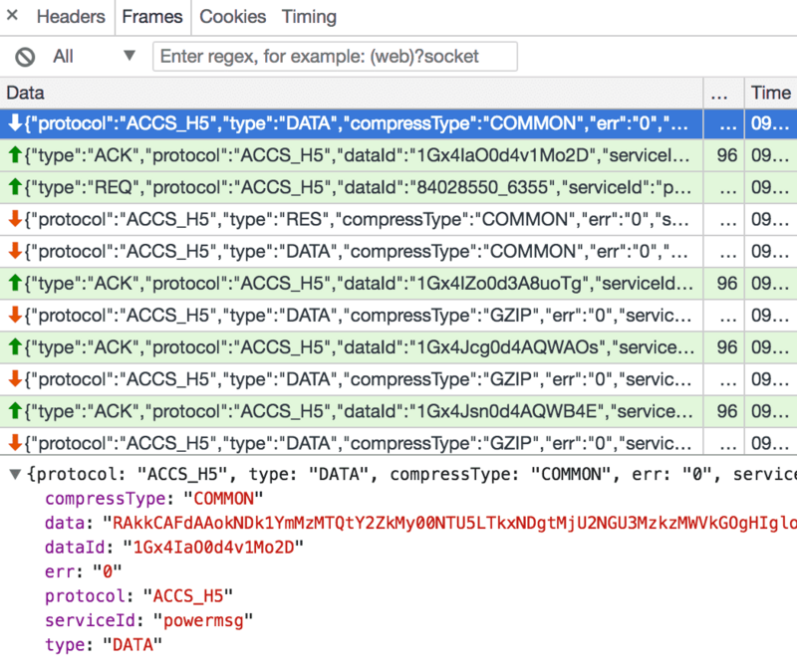Select REQ frame with dataId 84028550_6355
This screenshot has width=797, height=672.
[398, 187]
